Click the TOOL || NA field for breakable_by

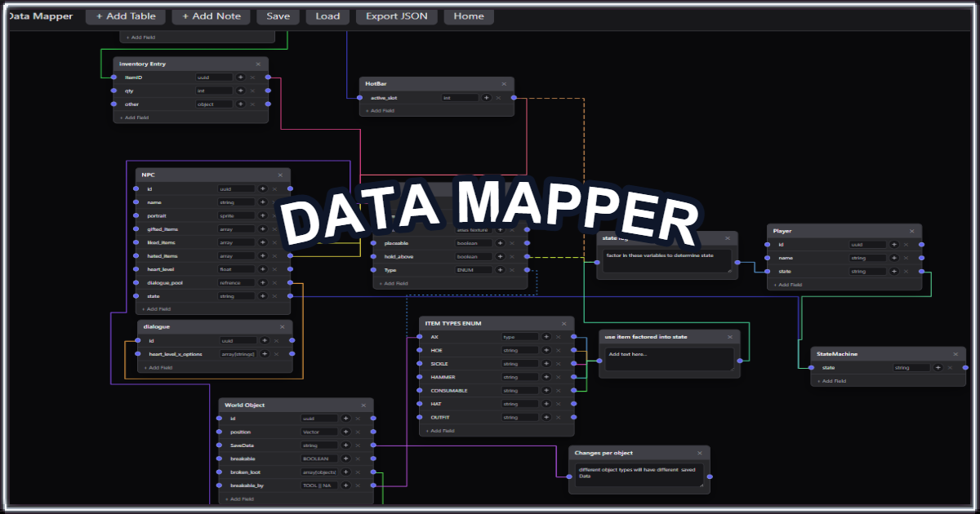pos(319,485)
